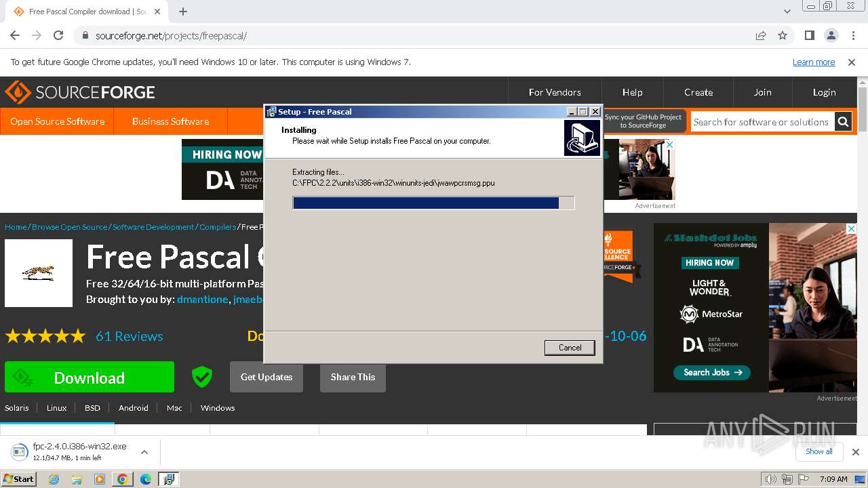This screenshot has height=488, width=868.
Task: Open the Help menu
Action: tap(632, 92)
